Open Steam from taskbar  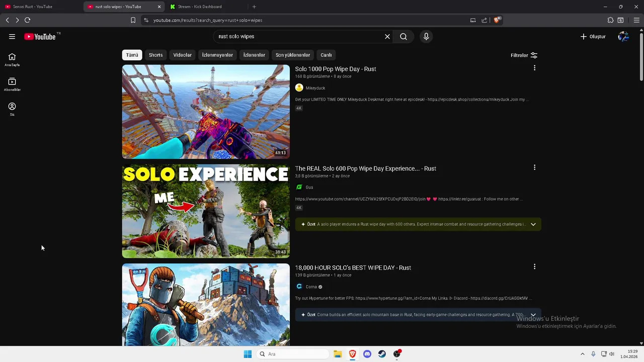(x=382, y=354)
